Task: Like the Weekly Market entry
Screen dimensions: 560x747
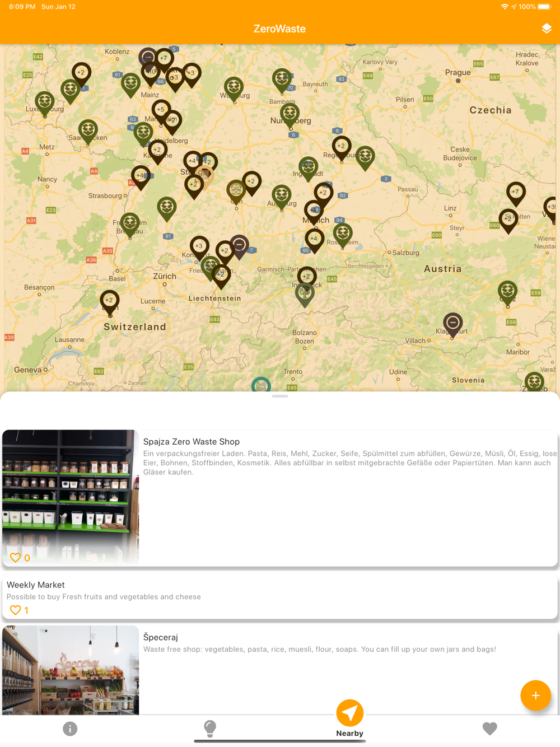Action: coord(16,610)
